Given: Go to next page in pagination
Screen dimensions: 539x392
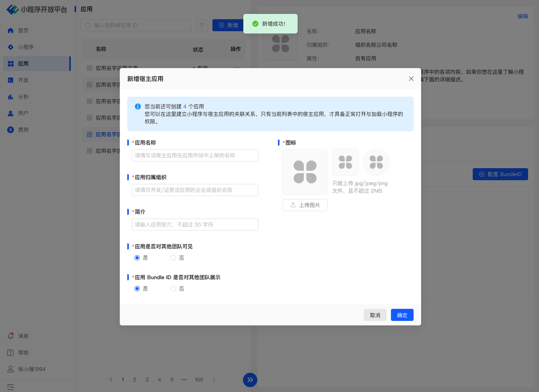Looking at the screenshot, I should pyautogui.click(x=214, y=379).
